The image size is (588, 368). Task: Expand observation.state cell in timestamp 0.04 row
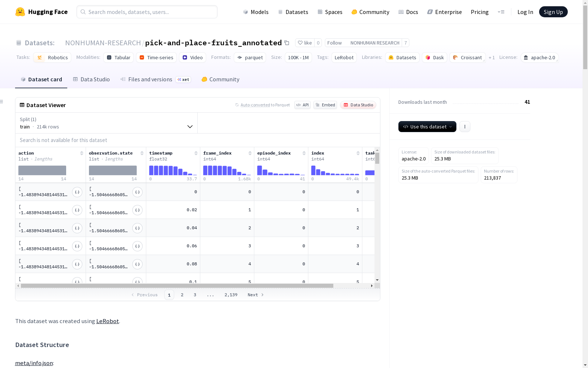pyautogui.click(x=137, y=228)
